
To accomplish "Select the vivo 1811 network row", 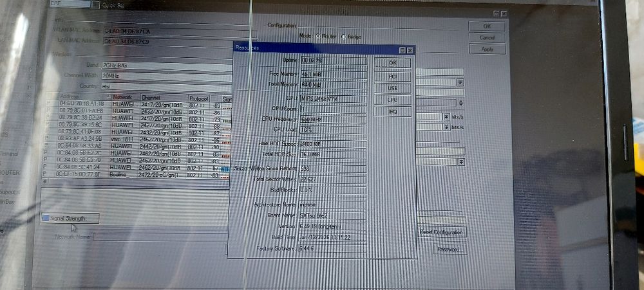I will coord(138,139).
